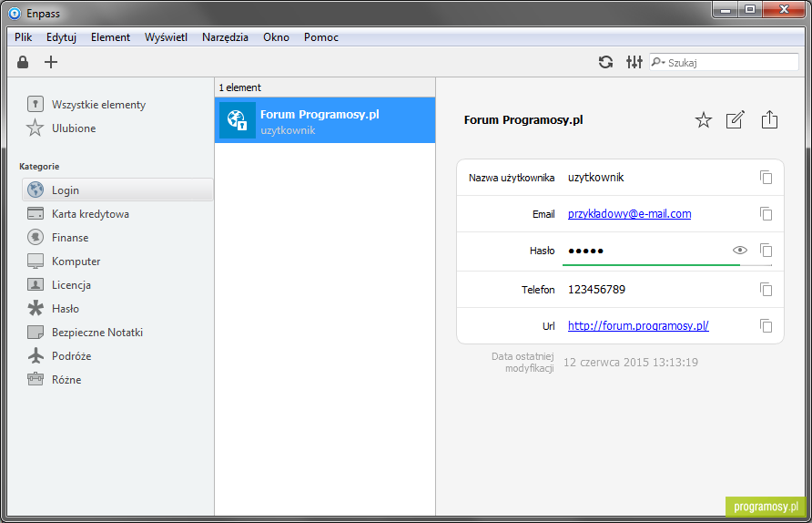Close the Enpass window
Screen dimensions: 812x523
[784, 10]
